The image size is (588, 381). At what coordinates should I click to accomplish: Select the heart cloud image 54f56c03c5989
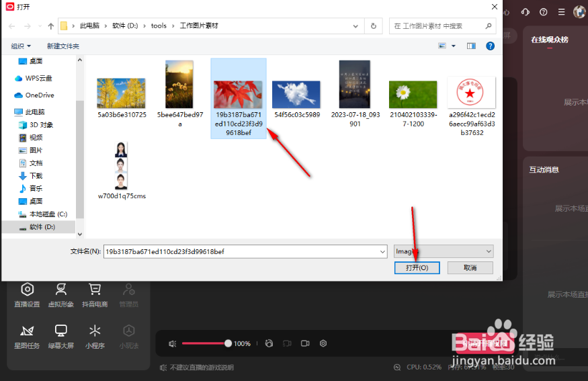coord(296,99)
